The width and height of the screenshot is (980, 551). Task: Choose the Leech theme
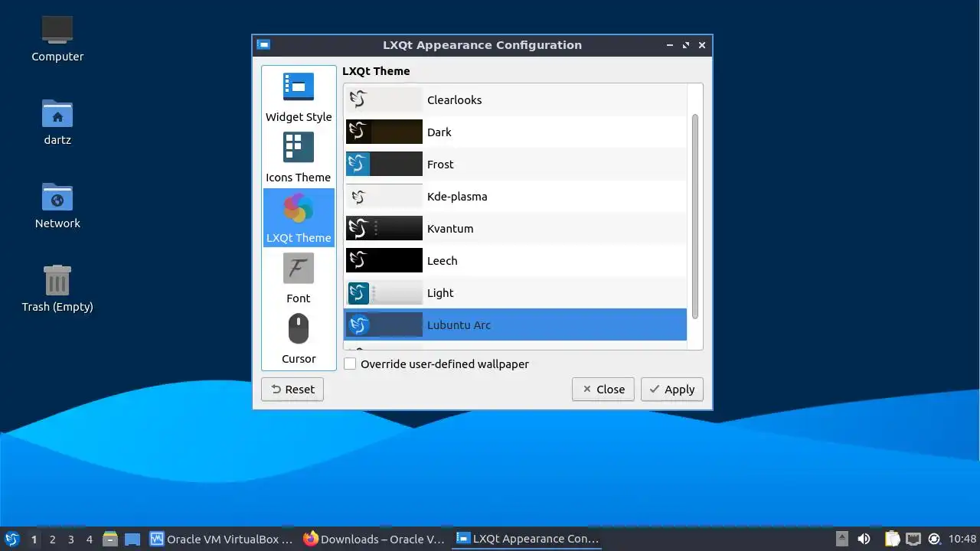tap(515, 261)
